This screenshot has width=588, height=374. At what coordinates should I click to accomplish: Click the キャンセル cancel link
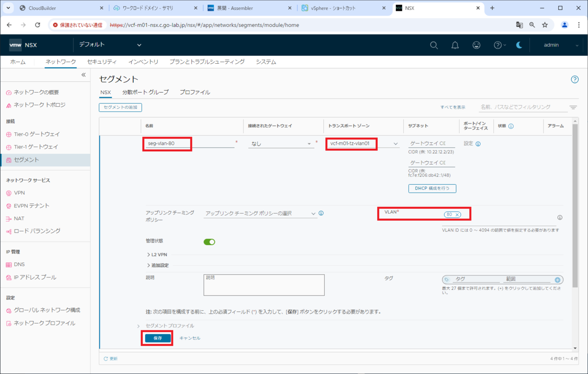pos(190,338)
